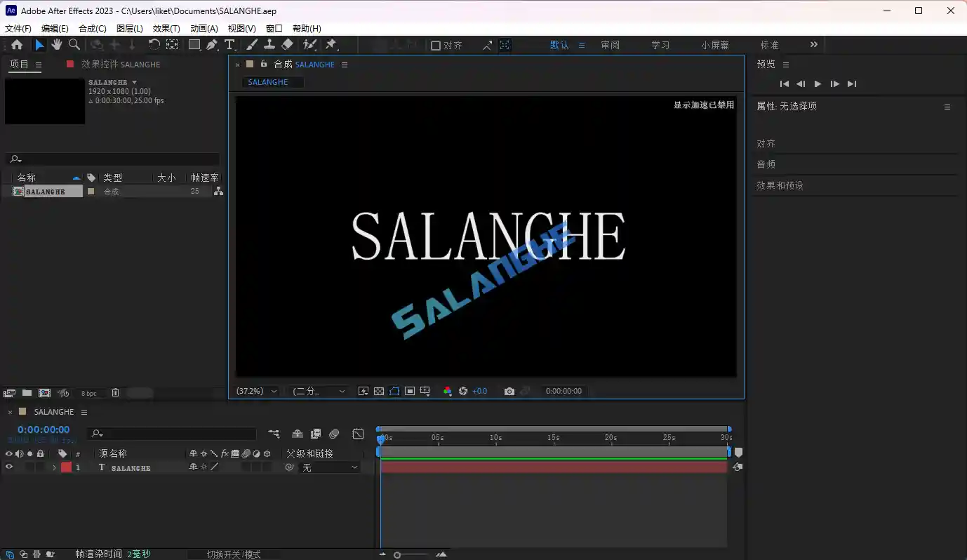Select the Home tool icon
Screen dimensions: 967x560
[x=16, y=44]
